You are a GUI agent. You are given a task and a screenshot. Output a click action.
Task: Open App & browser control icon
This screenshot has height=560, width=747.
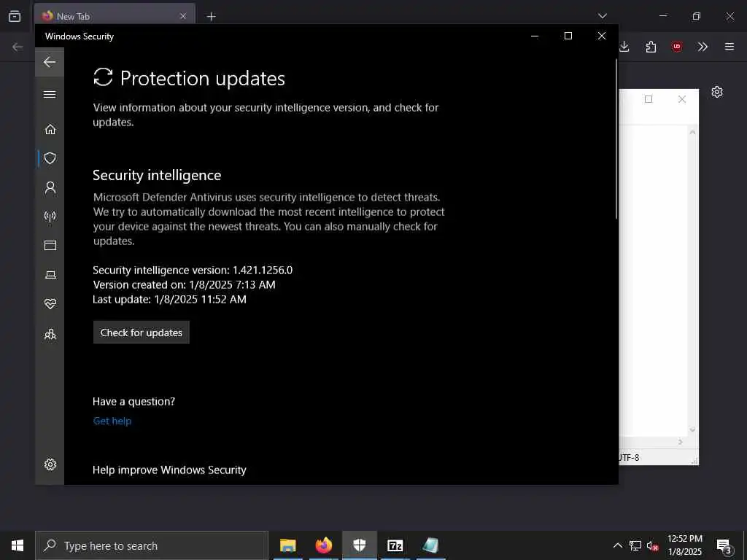click(x=50, y=245)
